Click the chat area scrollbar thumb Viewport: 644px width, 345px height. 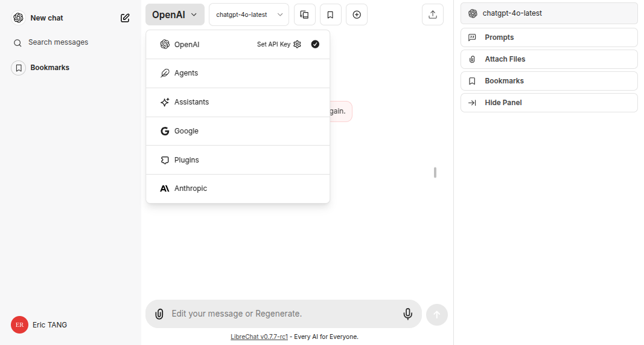(x=435, y=173)
